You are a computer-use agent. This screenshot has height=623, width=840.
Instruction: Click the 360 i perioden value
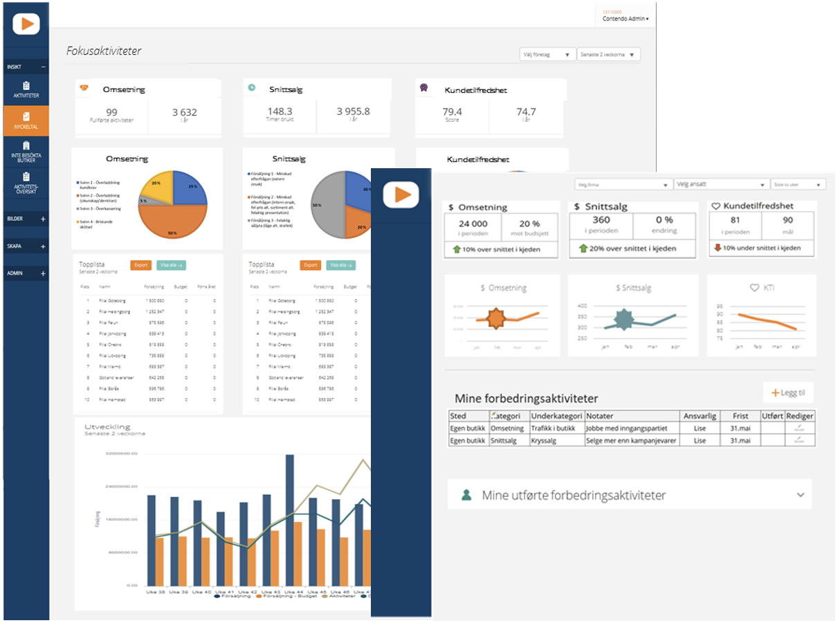coord(601,220)
